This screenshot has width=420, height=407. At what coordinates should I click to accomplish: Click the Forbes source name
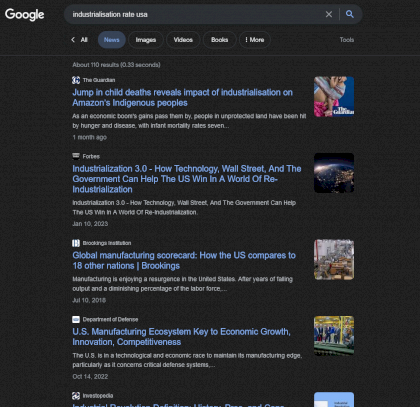click(x=91, y=156)
